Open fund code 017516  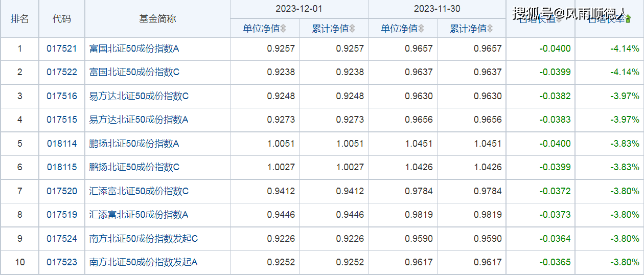62,96
